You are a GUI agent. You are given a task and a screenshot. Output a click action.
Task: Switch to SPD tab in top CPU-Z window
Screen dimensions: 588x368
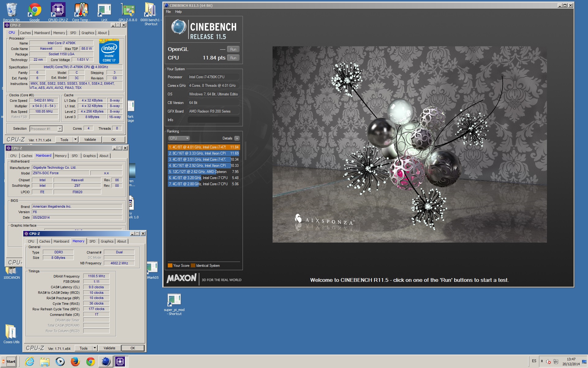click(x=73, y=33)
